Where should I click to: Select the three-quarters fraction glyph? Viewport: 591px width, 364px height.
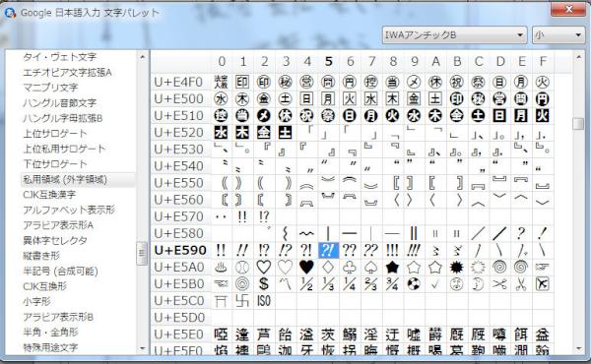point(392,284)
